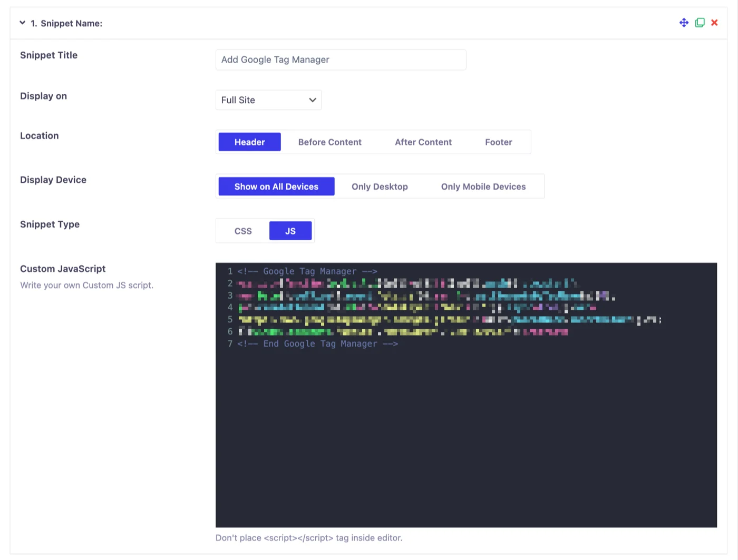Collapse the Snippet Name section chevron

22,23
